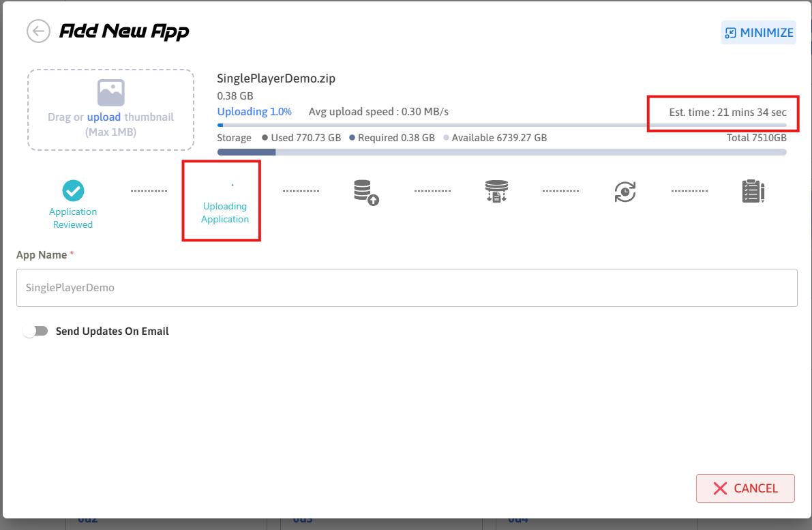
Task: Click the upload thumbnail link
Action: [104, 117]
